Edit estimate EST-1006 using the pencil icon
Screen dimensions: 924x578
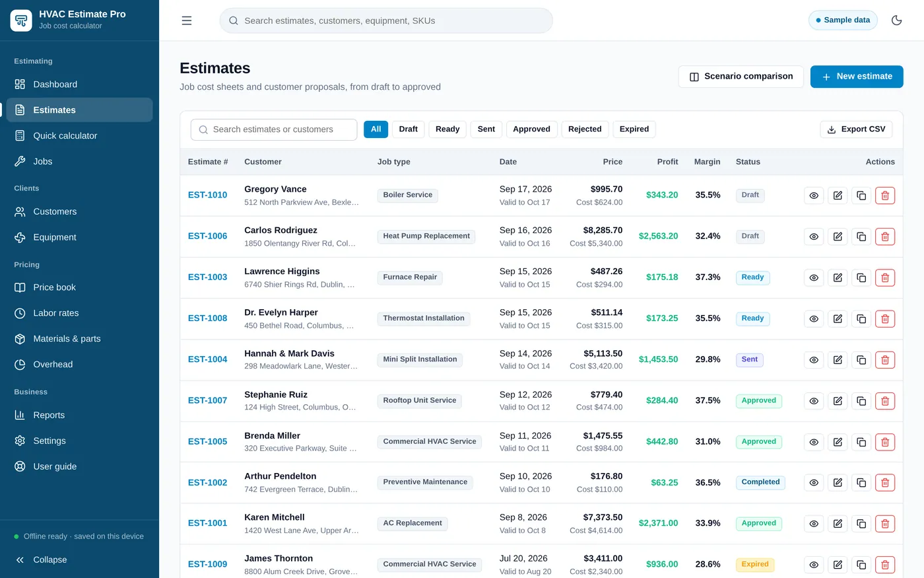tap(838, 236)
